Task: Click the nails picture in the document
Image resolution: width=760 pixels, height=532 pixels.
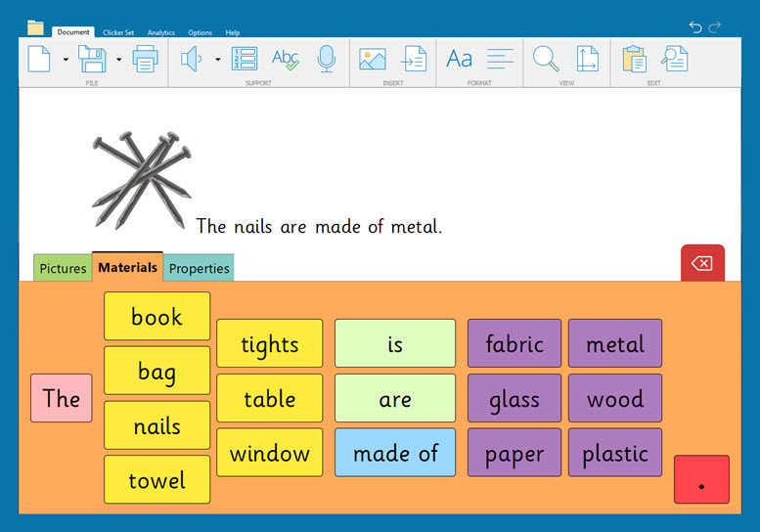Action: pyautogui.click(x=140, y=178)
